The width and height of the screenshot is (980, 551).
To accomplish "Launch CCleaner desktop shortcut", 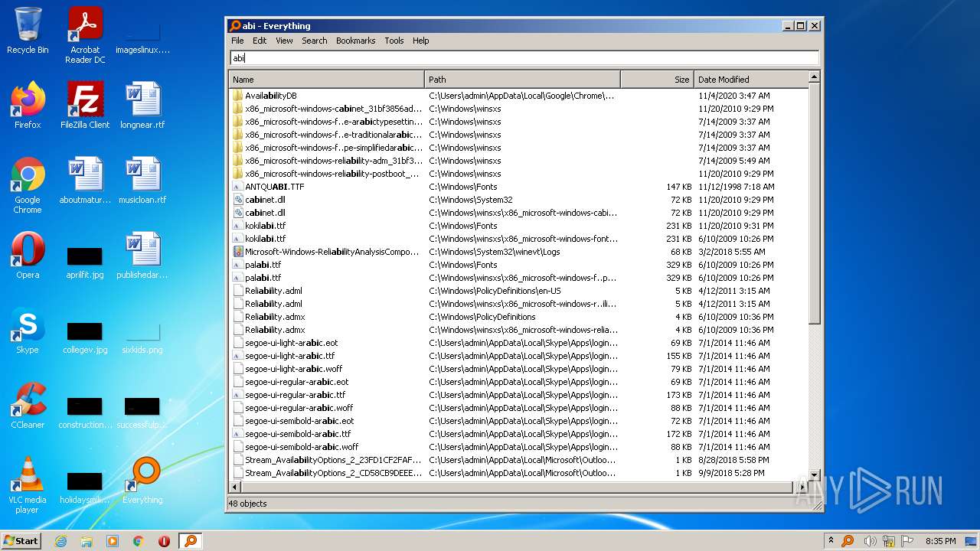I will click(28, 406).
